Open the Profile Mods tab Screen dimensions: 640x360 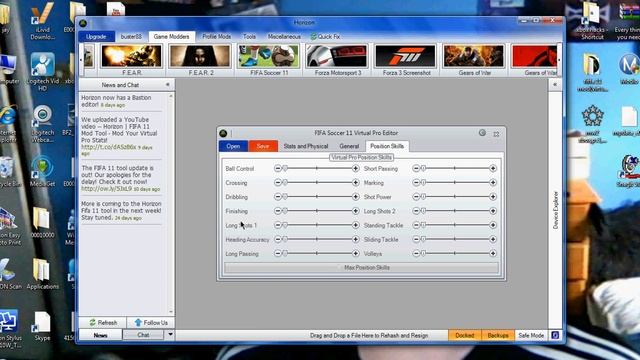click(x=216, y=37)
